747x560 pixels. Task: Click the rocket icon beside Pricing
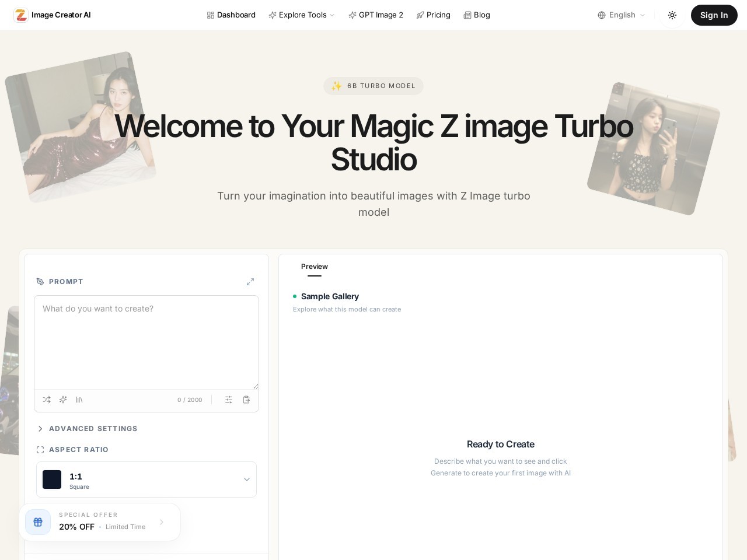click(420, 15)
